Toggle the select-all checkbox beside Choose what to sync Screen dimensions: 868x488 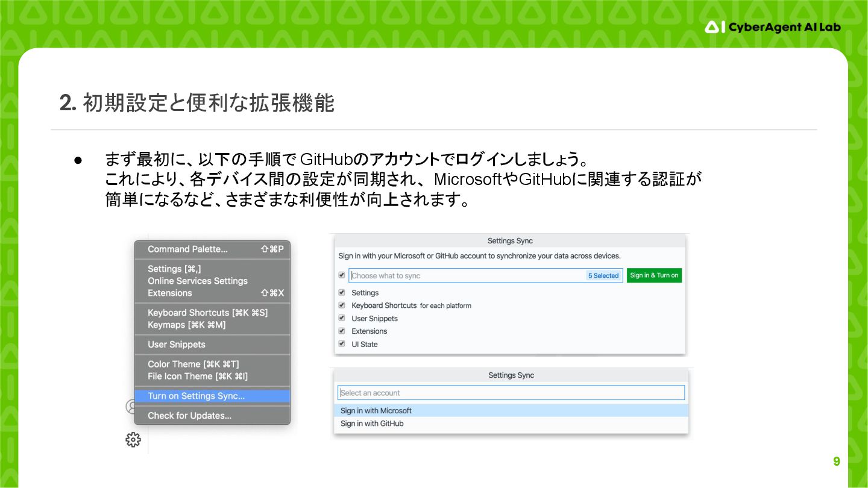pyautogui.click(x=342, y=275)
